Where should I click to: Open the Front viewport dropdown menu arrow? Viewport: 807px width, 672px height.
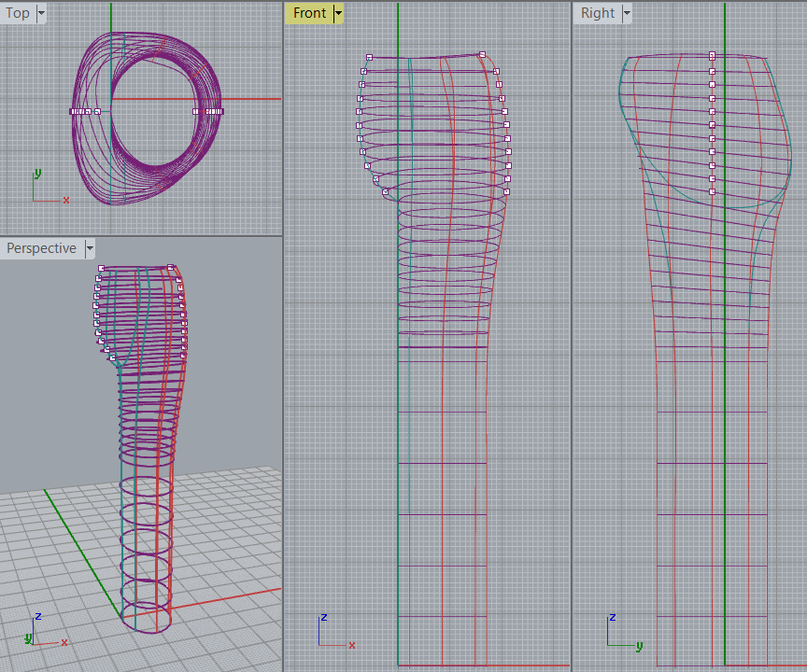coord(338,13)
